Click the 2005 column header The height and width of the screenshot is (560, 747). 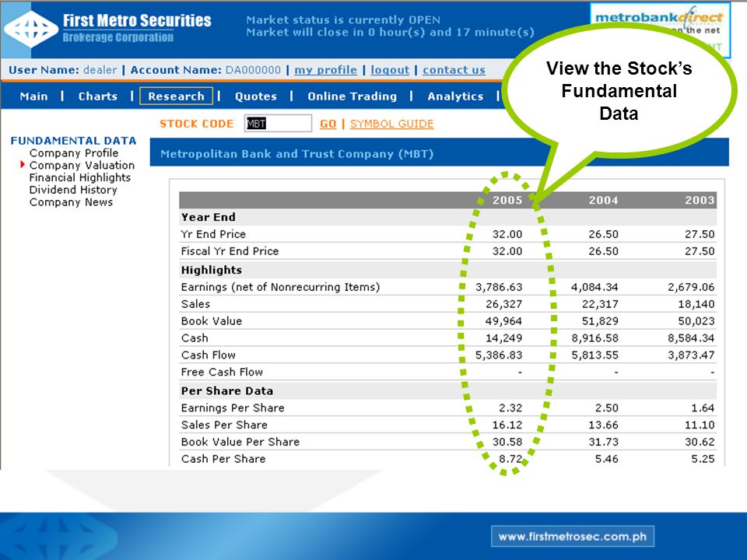(x=507, y=200)
